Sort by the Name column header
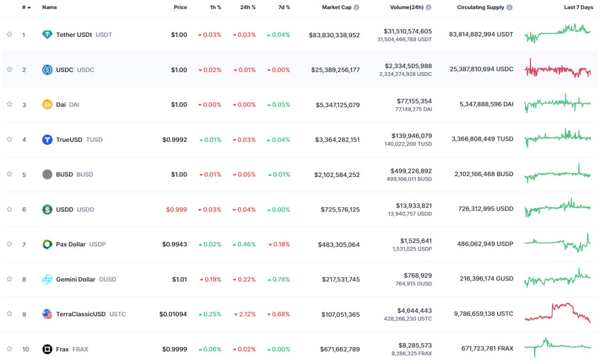 pyautogui.click(x=49, y=8)
